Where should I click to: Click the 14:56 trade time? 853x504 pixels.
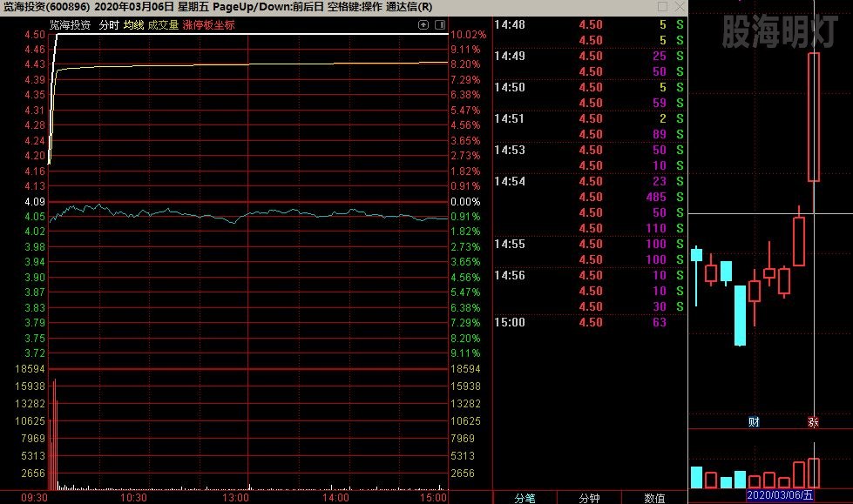click(510, 276)
